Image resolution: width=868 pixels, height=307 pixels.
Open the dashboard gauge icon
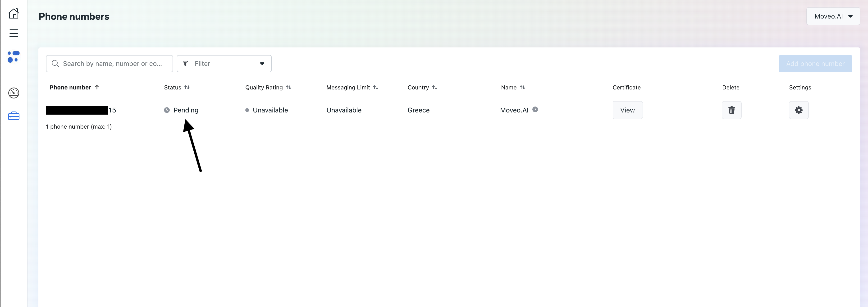click(x=14, y=93)
